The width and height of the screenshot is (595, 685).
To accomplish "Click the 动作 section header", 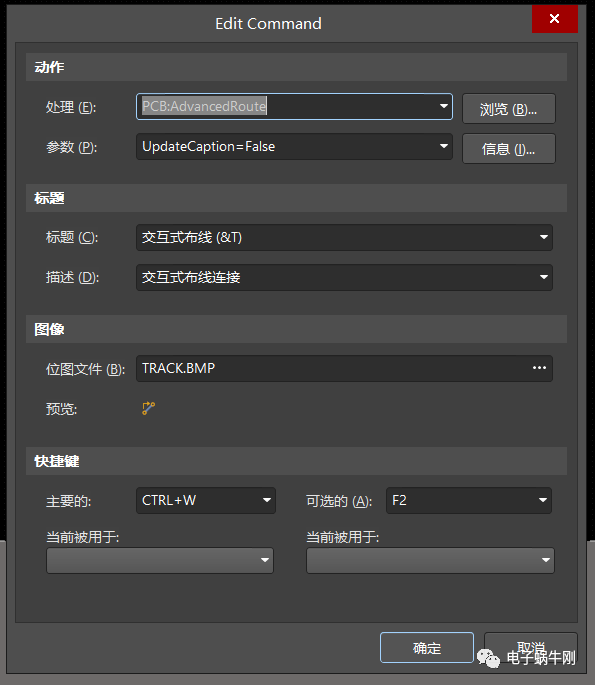I will coord(297,67).
